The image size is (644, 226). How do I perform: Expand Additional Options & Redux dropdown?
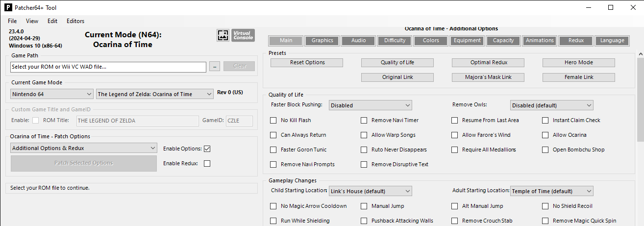click(83, 148)
